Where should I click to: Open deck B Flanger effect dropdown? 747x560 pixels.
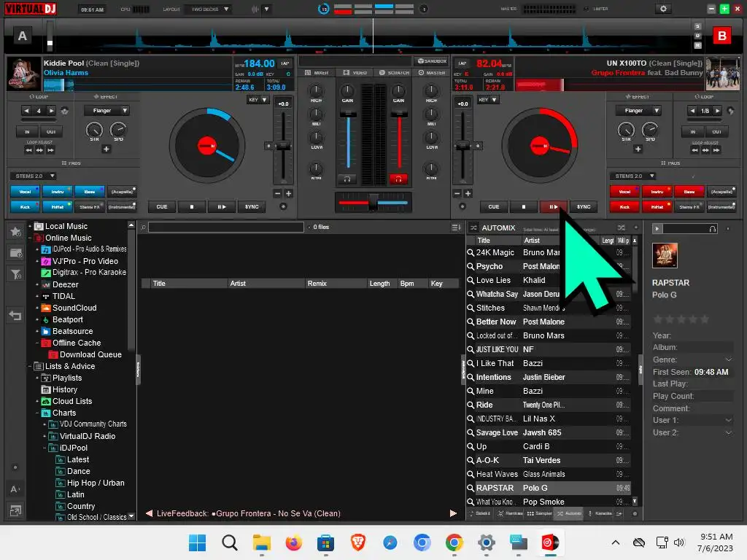pyautogui.click(x=638, y=111)
